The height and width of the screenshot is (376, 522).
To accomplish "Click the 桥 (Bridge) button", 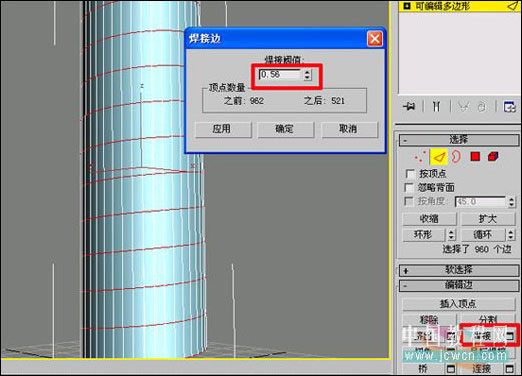I will tap(423, 369).
